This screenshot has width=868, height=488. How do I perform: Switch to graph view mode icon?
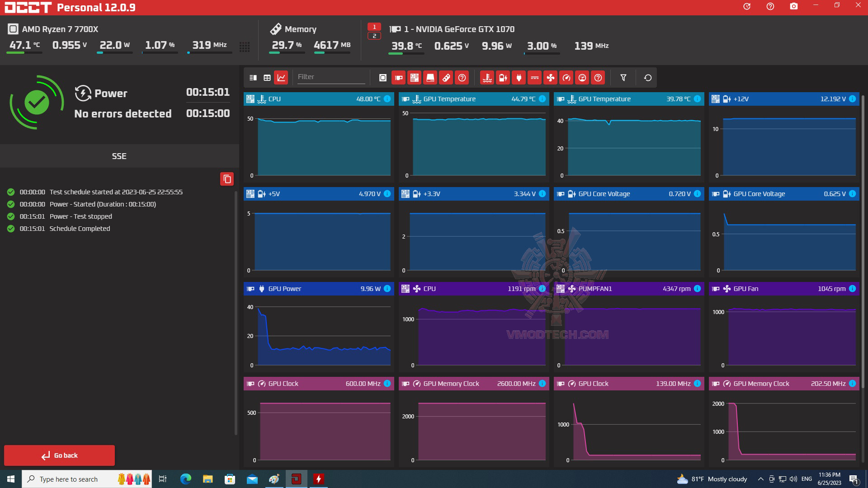[281, 78]
